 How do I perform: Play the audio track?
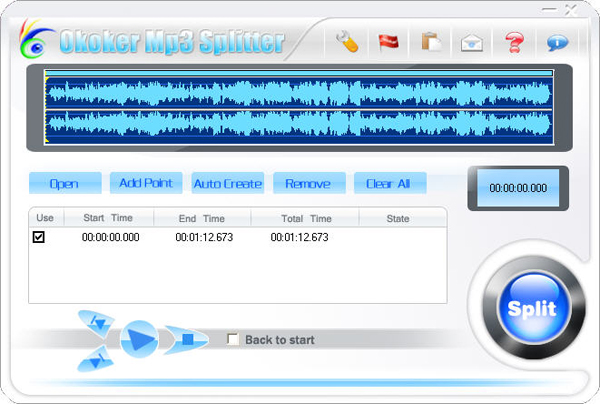[x=139, y=339]
